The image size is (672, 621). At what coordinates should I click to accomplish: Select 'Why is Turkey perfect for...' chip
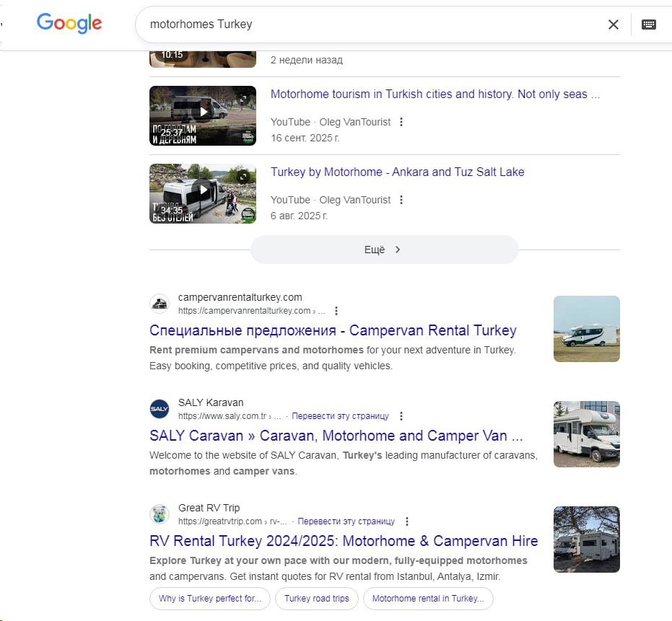tap(210, 599)
